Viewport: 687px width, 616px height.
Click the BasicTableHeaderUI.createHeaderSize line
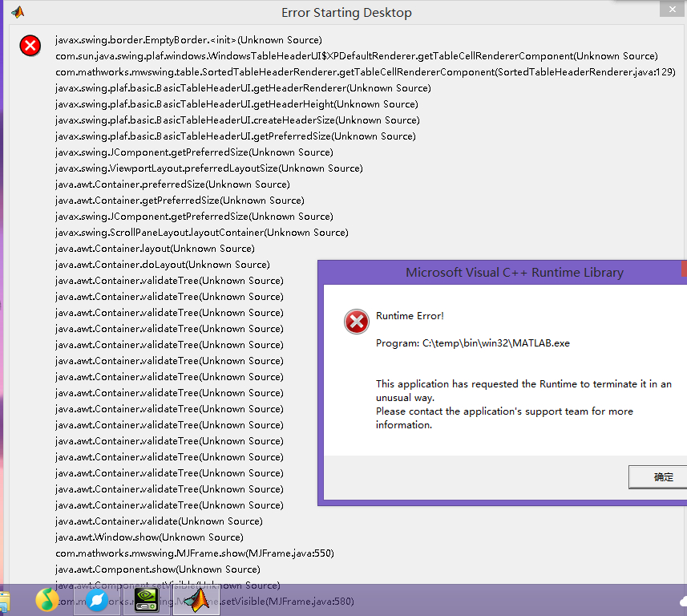click(237, 120)
